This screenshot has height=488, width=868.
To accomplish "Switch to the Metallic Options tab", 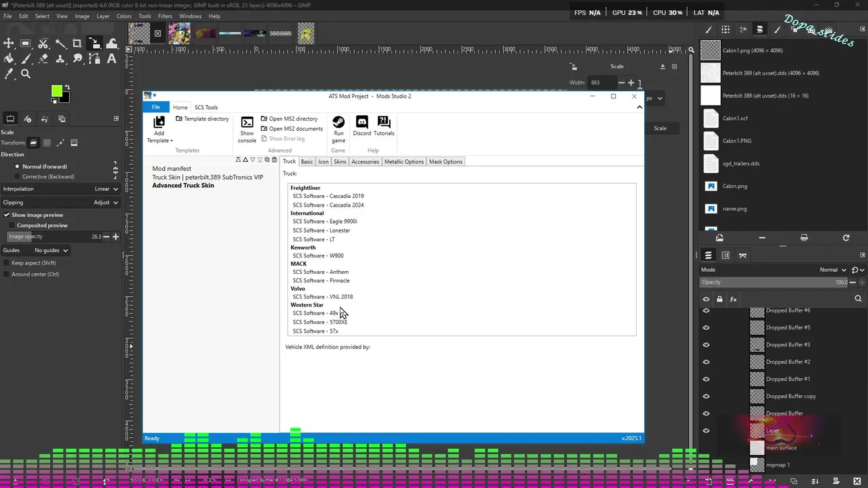I will pos(404,161).
